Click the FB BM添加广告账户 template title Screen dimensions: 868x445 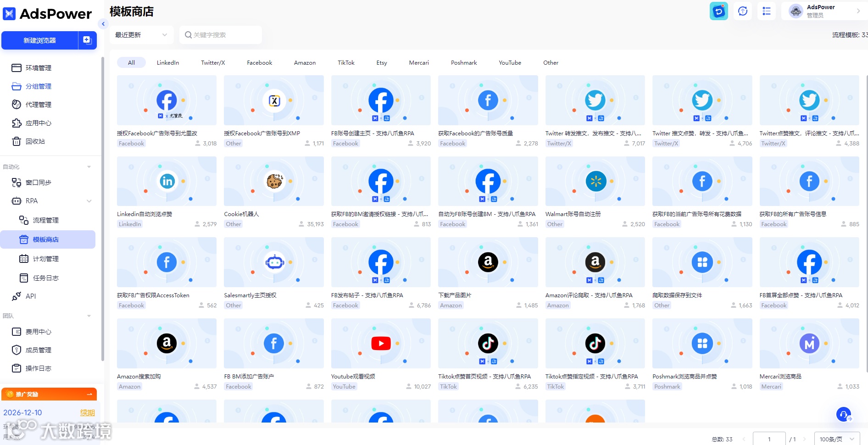tap(249, 377)
